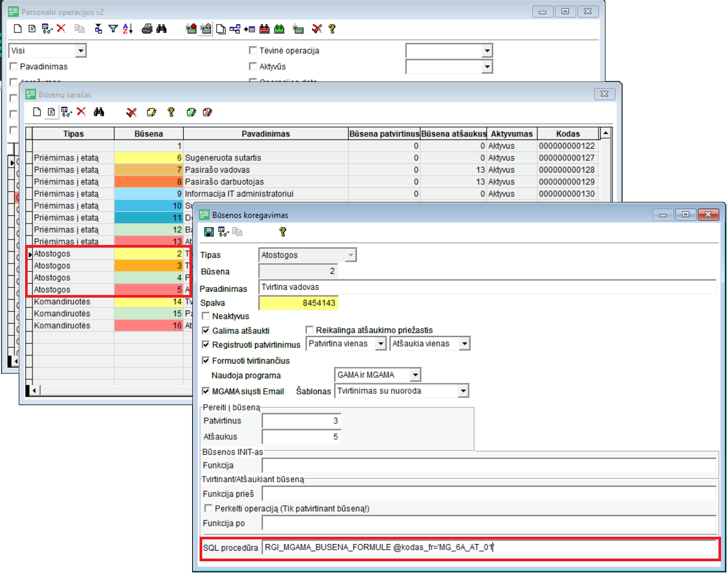Click the Pavadinimas column header in the table
Screen dimensions: 728x574
click(x=266, y=134)
